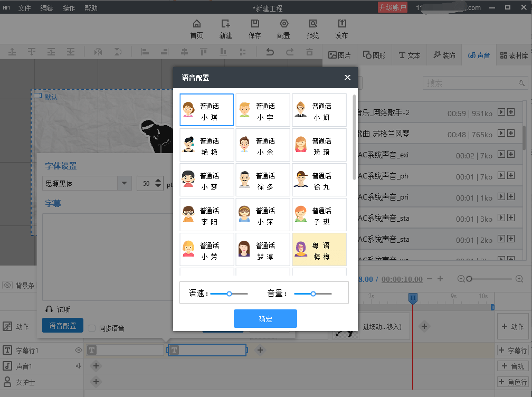Image resolution: width=532 pixels, height=397 pixels.
Task: Click the 首页 home icon
Action: coord(196,24)
